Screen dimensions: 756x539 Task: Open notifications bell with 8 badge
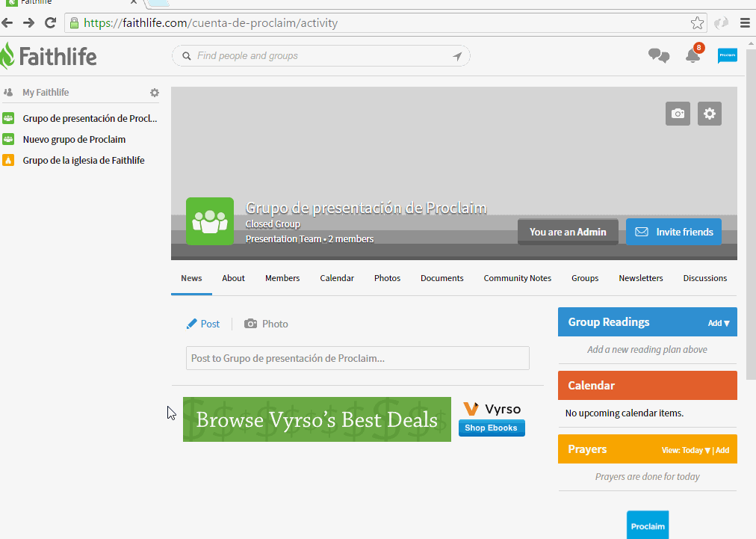tap(694, 54)
